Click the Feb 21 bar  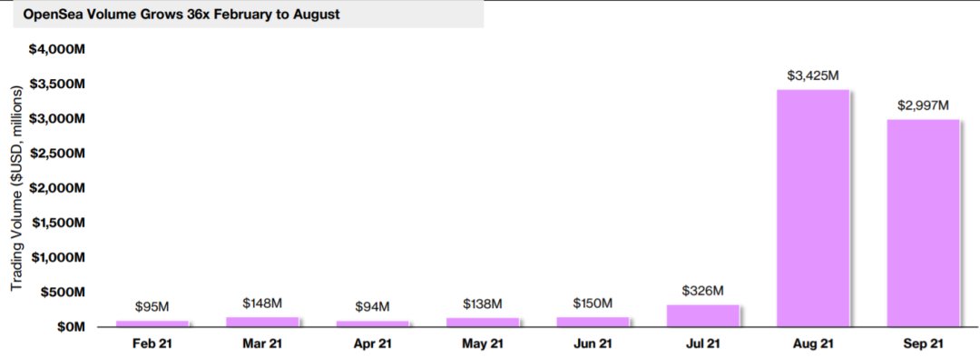152,323
